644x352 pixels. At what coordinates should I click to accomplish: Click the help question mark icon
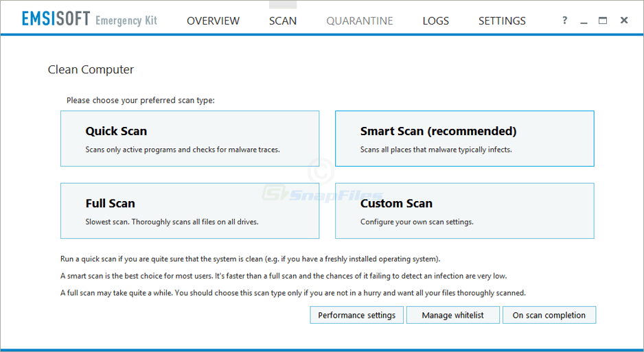tap(565, 20)
